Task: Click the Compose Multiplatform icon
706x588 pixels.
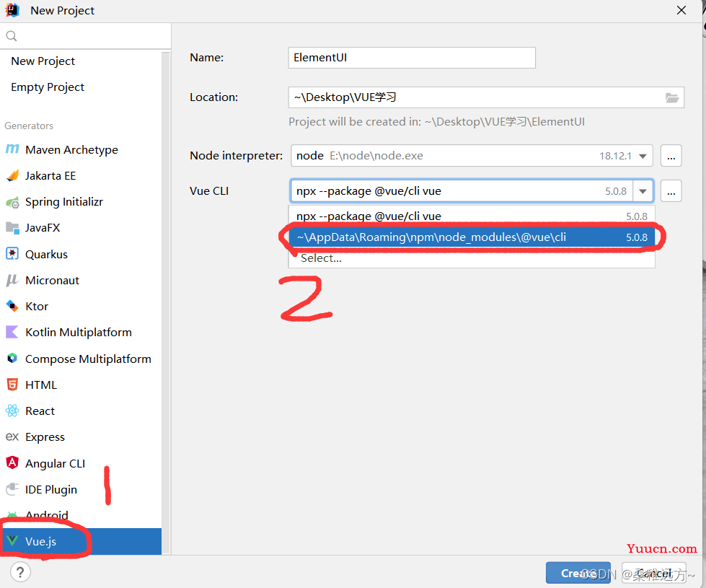Action: click(12, 359)
